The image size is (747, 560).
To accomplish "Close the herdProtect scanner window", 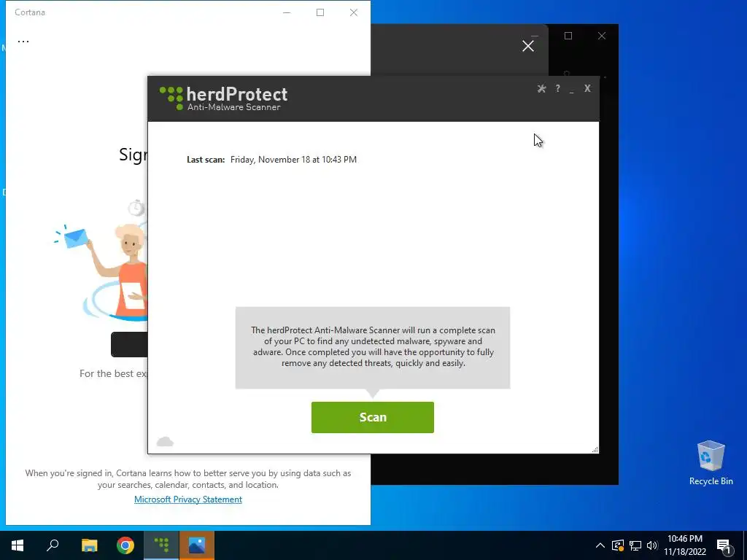I will [587, 88].
